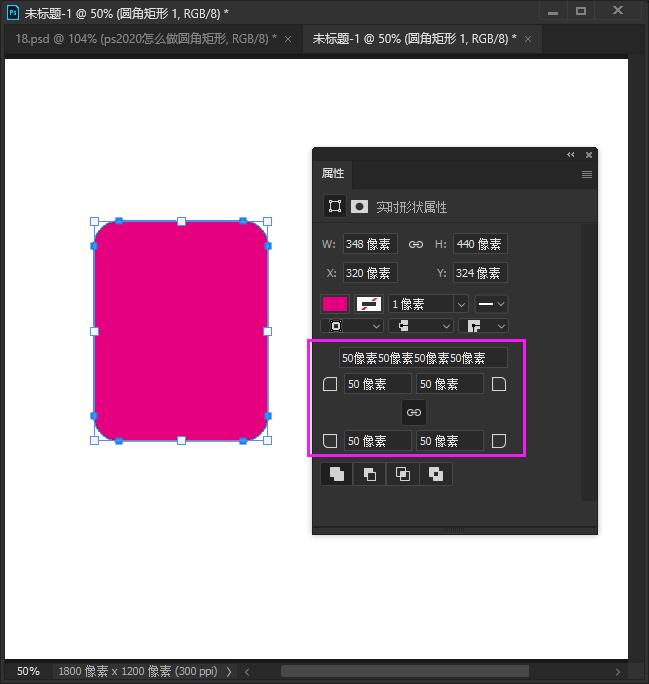The height and width of the screenshot is (684, 649).
Task: Edit the top-left radius 50 像素 field
Action: (378, 384)
